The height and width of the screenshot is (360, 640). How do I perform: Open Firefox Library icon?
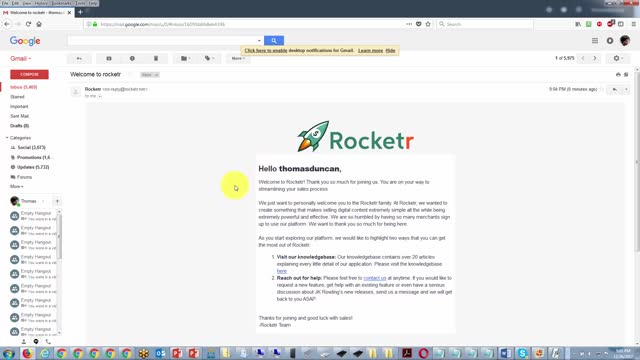pos(578,24)
